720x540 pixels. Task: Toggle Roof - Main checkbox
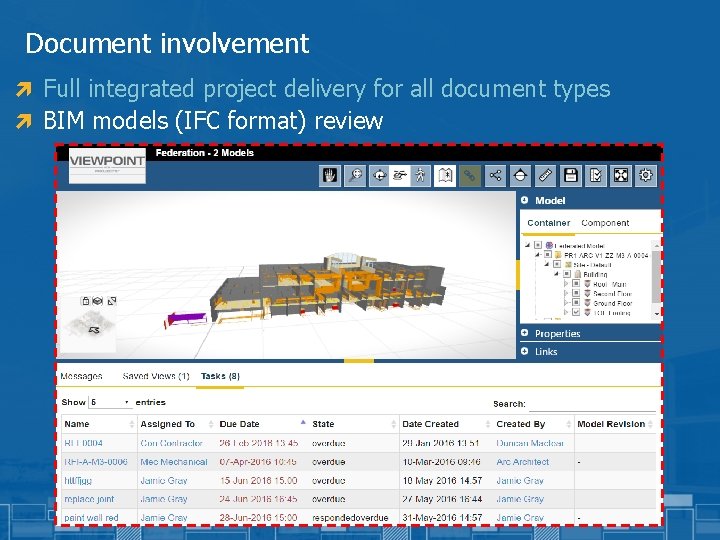[576, 284]
